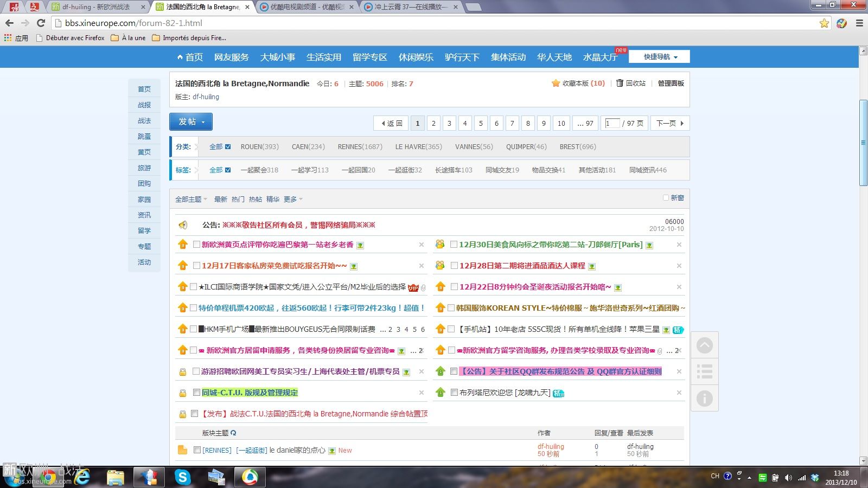Reload the page with the refresh icon
The image size is (868, 488).
pyautogui.click(x=41, y=23)
